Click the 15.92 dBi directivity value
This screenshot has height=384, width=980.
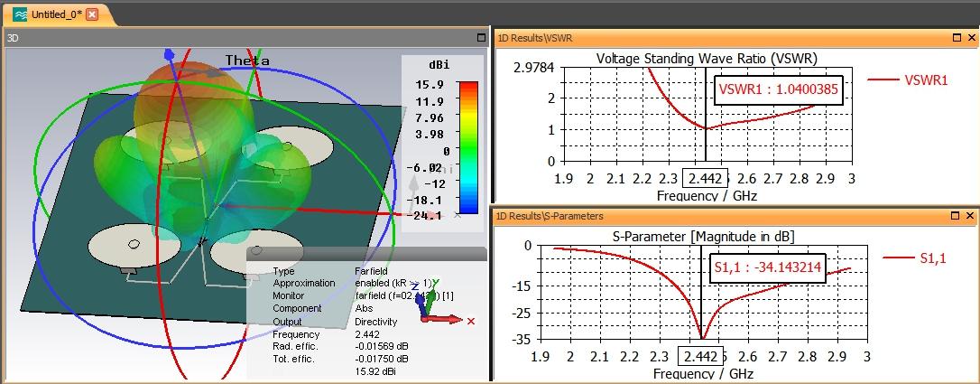click(x=375, y=371)
